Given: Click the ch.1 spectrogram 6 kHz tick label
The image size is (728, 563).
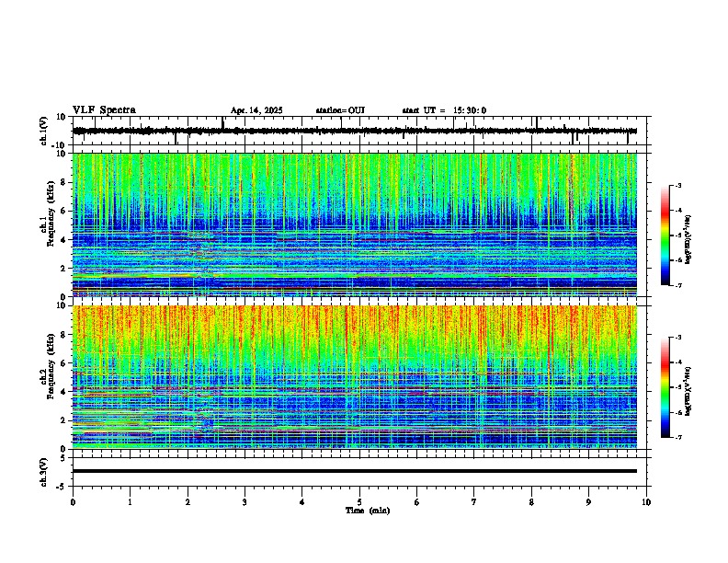Looking at the screenshot, I should click(x=63, y=212).
